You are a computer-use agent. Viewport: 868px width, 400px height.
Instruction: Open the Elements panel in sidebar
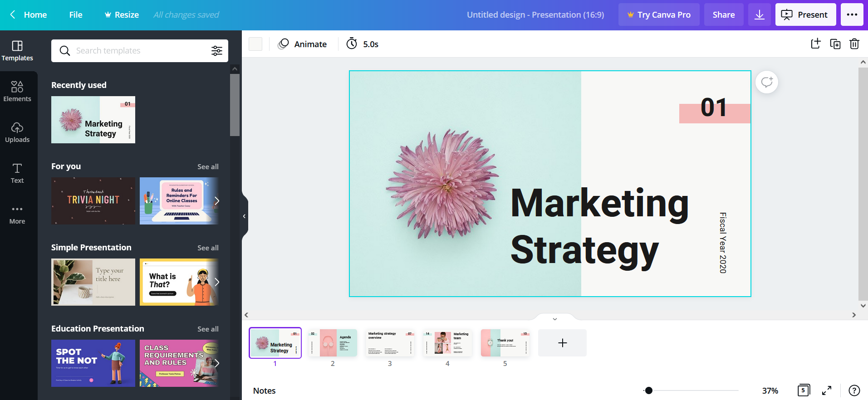[x=17, y=91]
